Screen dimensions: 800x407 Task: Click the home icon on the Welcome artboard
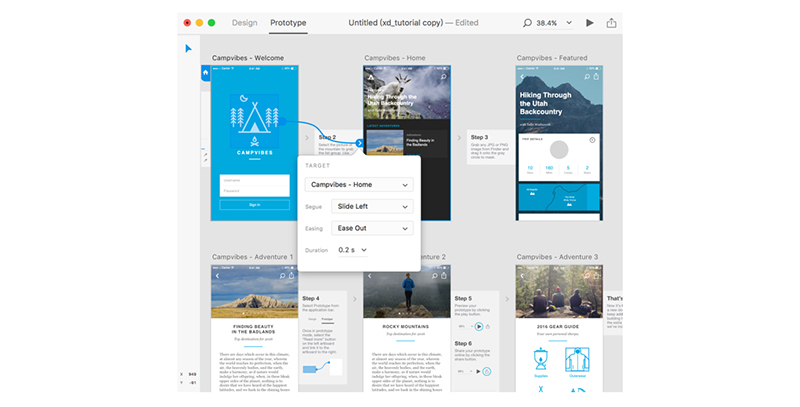pyautogui.click(x=206, y=73)
